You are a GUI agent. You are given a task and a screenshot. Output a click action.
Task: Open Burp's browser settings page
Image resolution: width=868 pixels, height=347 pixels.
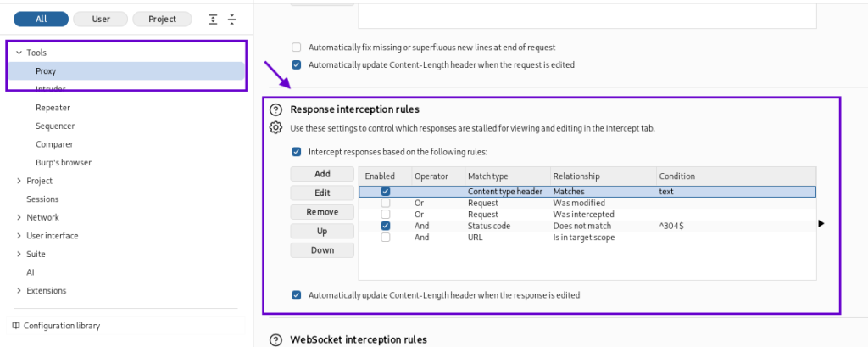63,162
